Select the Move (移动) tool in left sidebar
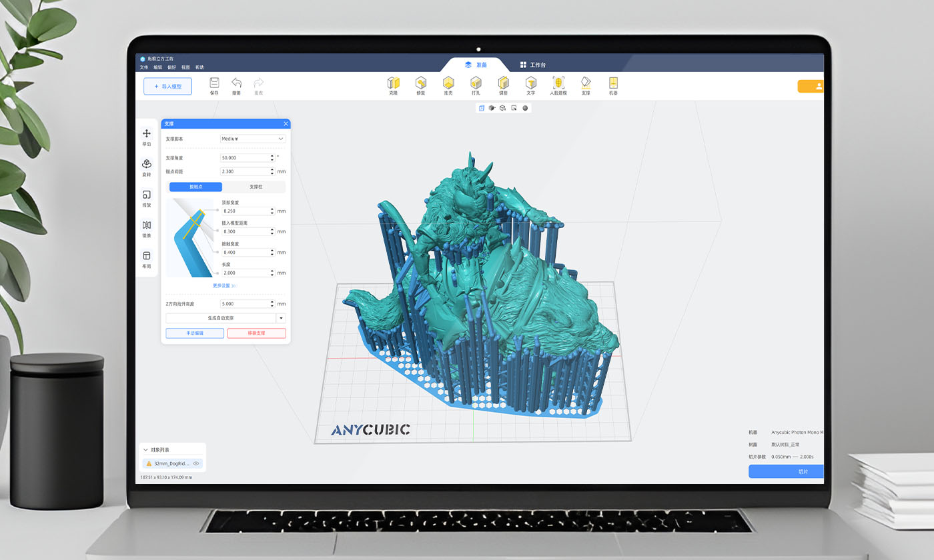Viewport: 934px width, 560px height. click(146, 135)
